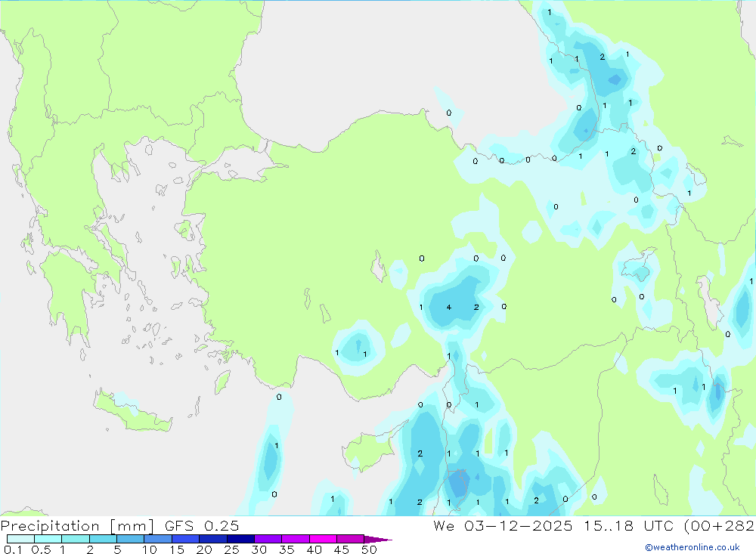The height and width of the screenshot is (554, 756).
Task: Click the '20' legend scale label
Action: pyautogui.click(x=204, y=549)
